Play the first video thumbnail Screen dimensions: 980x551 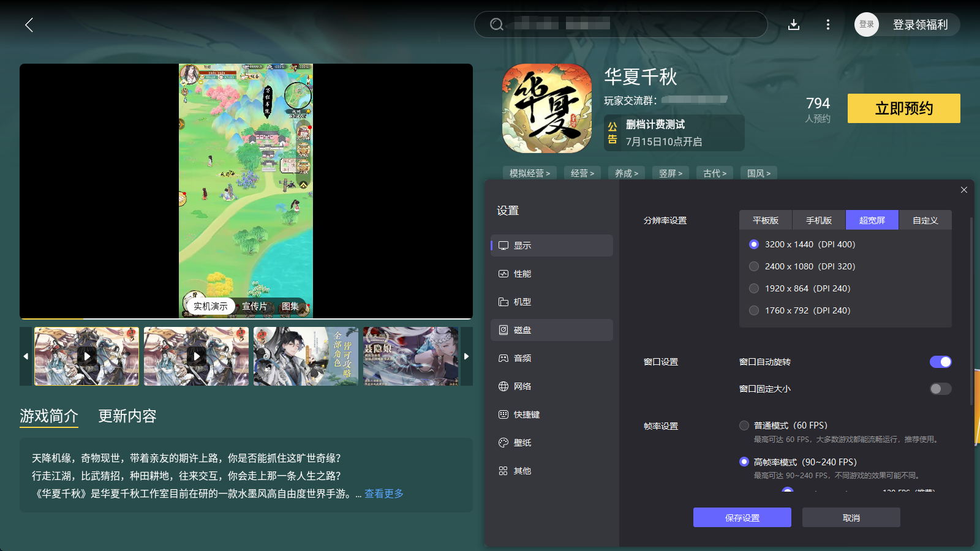point(87,356)
